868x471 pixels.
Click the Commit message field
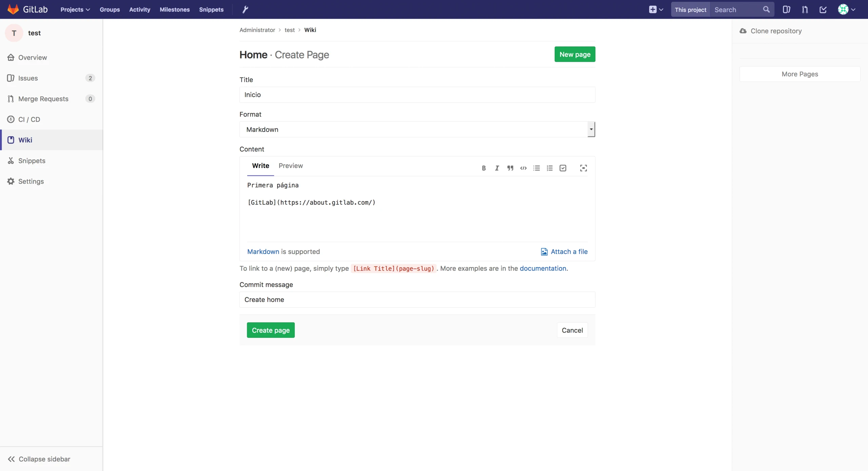click(417, 300)
